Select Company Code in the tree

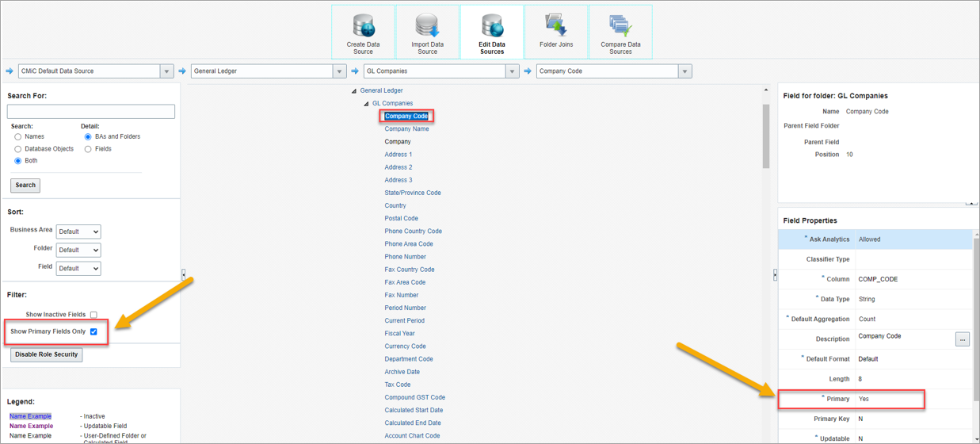(x=406, y=117)
